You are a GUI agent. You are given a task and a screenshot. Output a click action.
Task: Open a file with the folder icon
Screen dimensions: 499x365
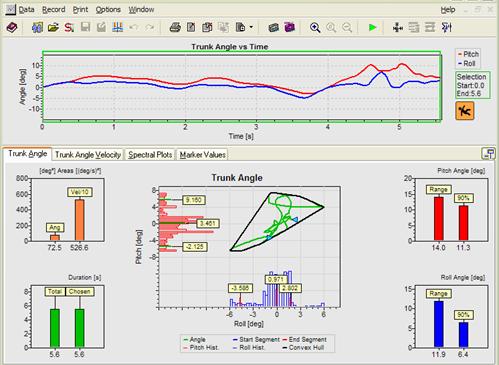point(53,27)
